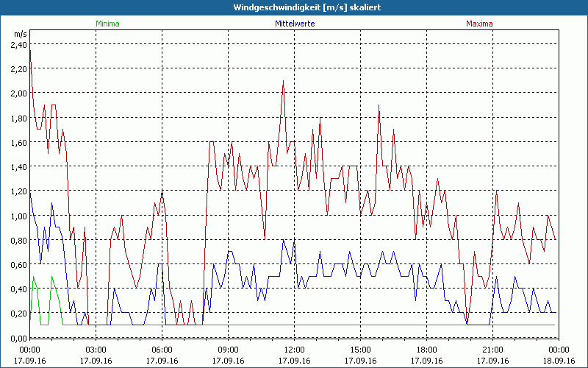
Task: Click the Windgeschwindigkeit chart title bar
Action: tap(294, 7)
